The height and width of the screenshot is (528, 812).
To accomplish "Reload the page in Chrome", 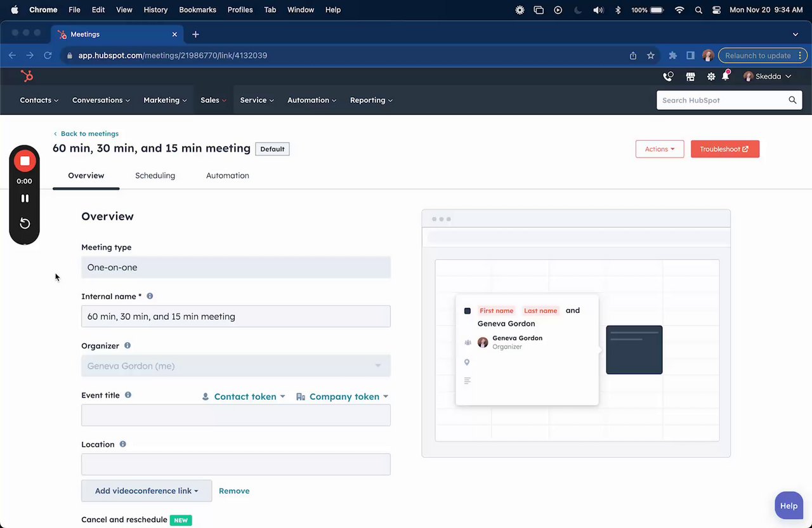I will pyautogui.click(x=48, y=55).
